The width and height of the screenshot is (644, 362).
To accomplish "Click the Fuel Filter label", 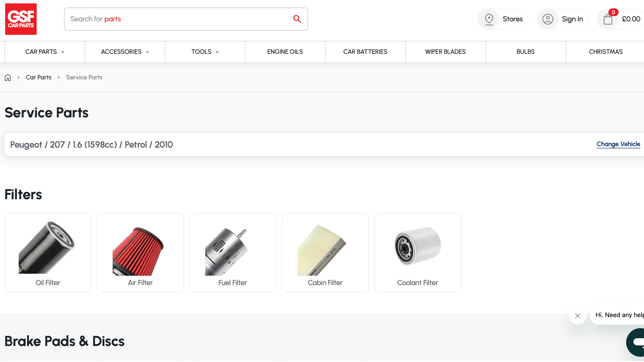I will click(x=232, y=283).
